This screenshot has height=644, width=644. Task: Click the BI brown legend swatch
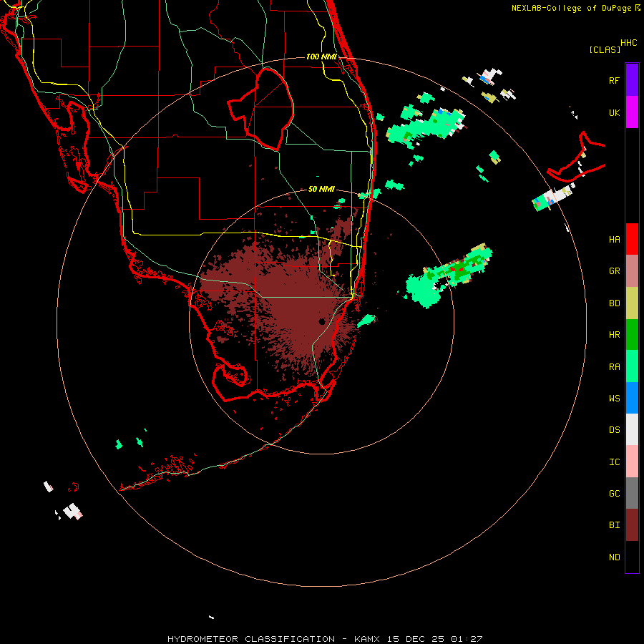point(632,525)
